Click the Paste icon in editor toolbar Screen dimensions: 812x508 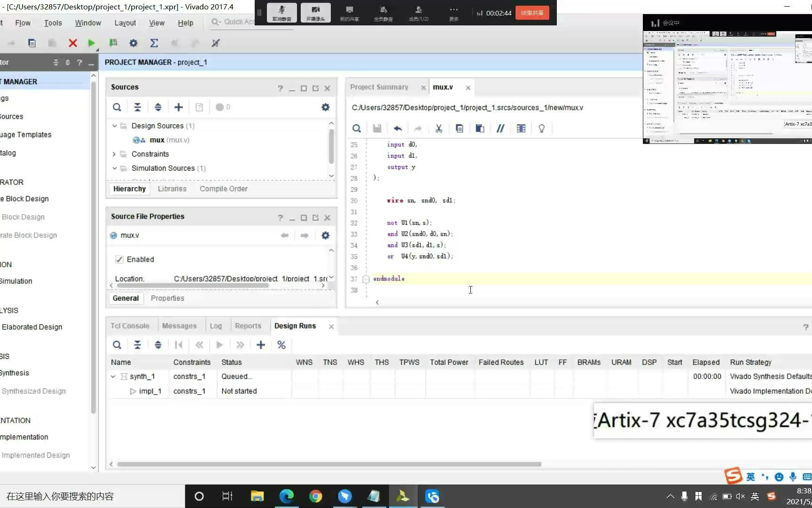480,128
